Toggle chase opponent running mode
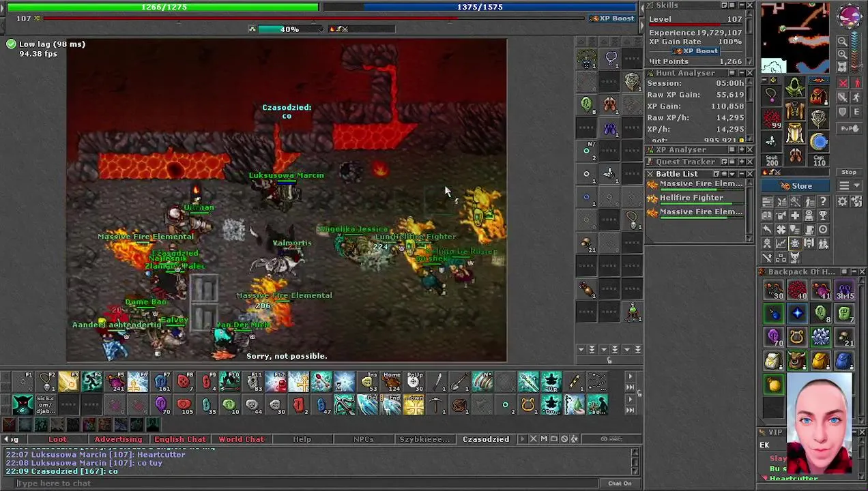Viewport: 868px width, 491px height. click(x=858, y=98)
